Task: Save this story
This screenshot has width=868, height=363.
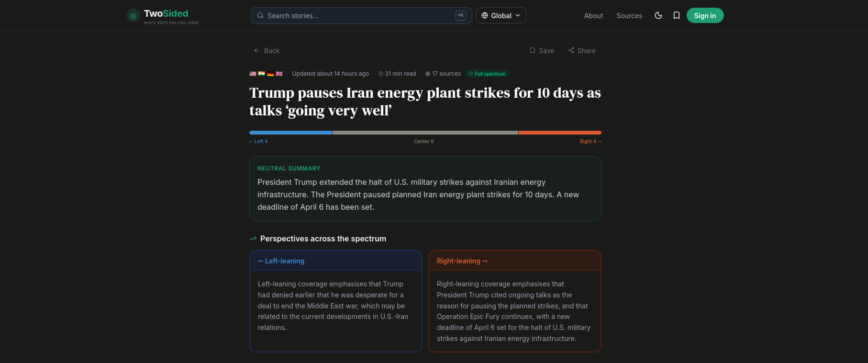Action: coord(542,51)
